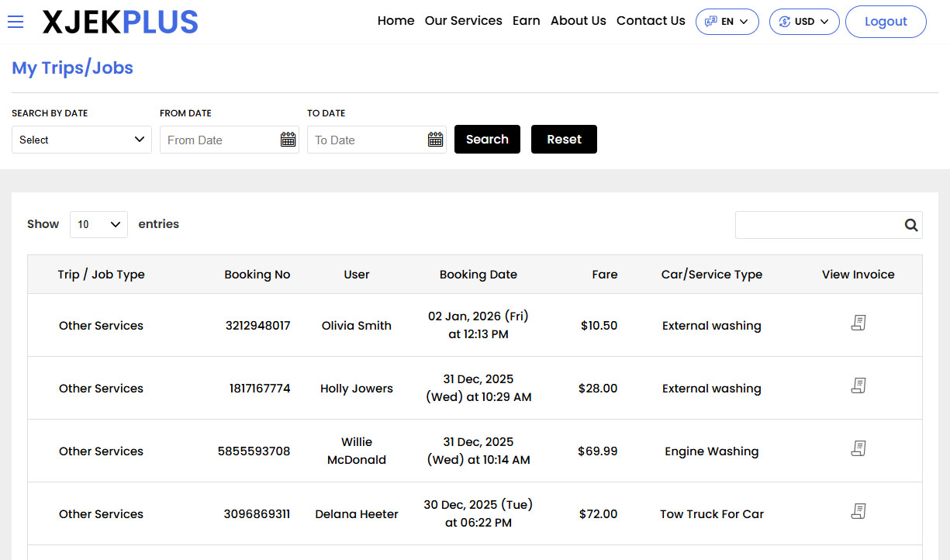Open To Date calendar icon
This screenshot has height=560, width=950.
(x=435, y=140)
